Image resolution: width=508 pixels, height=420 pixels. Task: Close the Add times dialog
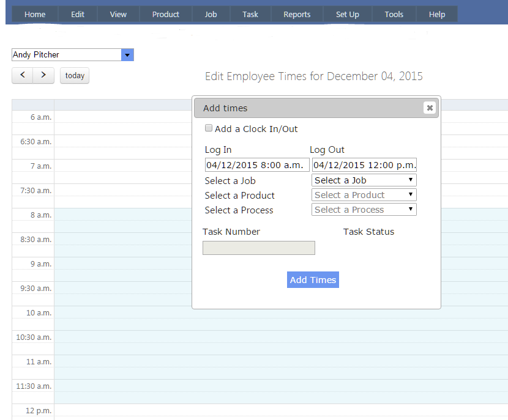pyautogui.click(x=430, y=108)
